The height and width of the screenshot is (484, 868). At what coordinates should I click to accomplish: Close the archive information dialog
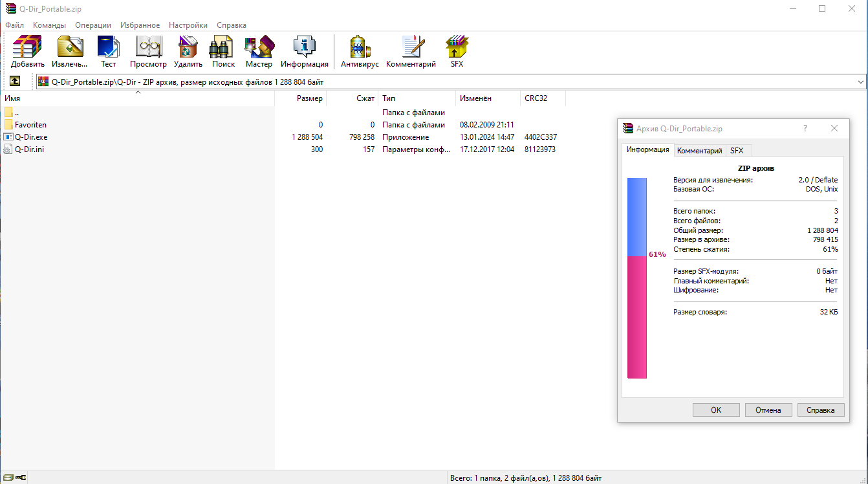834,129
